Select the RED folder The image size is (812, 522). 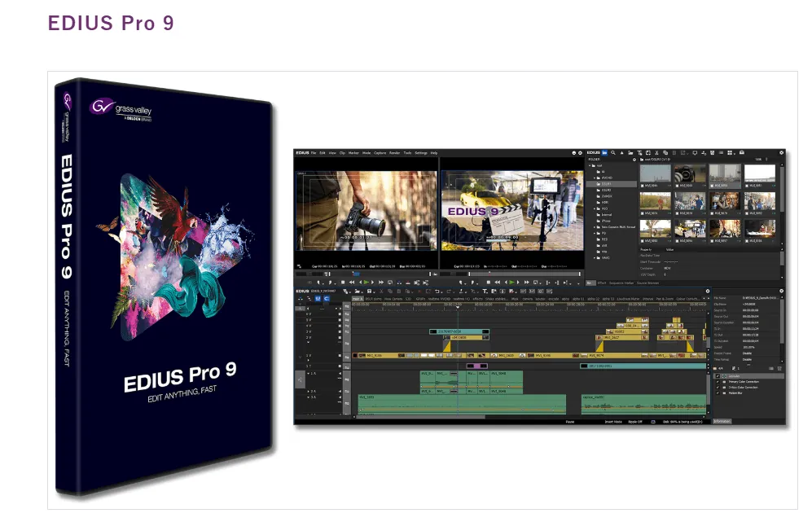[602, 239]
